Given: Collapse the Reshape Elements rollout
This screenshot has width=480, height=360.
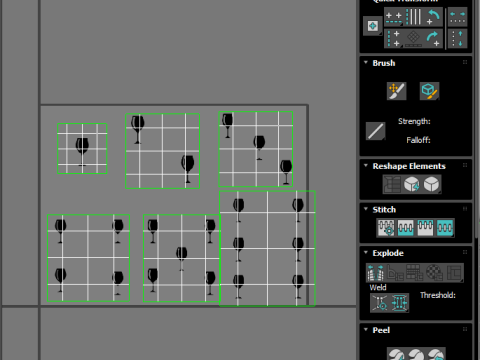Looking at the screenshot, I should 366,166.
